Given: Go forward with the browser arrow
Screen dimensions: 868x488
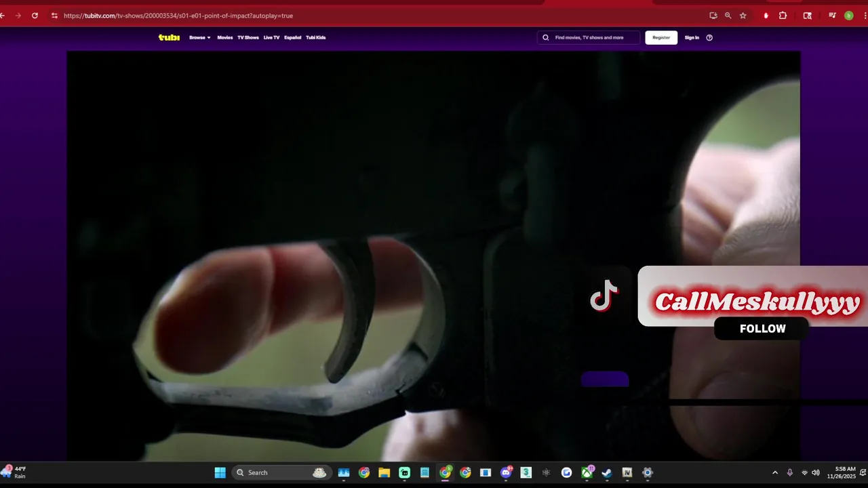Looking at the screenshot, I should 18,16.
